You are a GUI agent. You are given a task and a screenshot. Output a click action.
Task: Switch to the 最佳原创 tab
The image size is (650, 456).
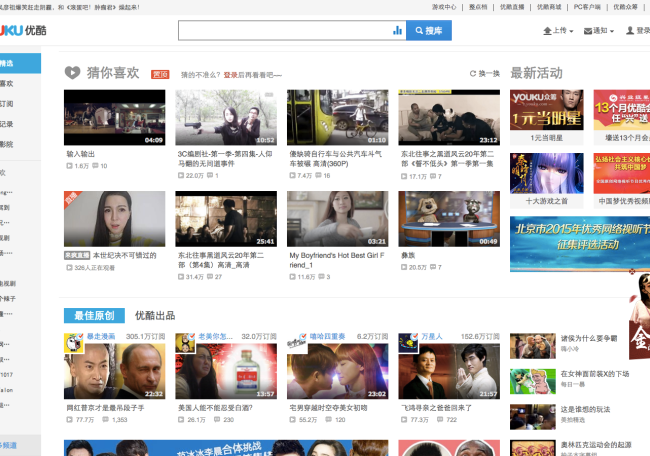[94, 315]
